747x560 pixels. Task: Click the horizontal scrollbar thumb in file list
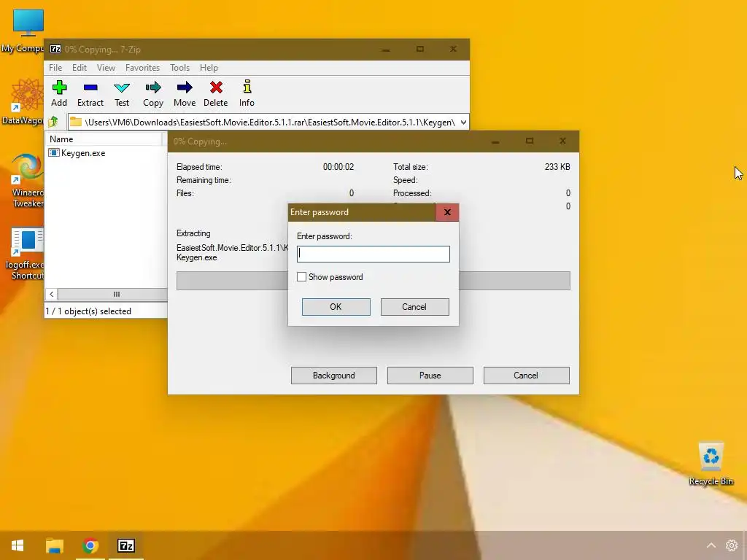click(115, 295)
